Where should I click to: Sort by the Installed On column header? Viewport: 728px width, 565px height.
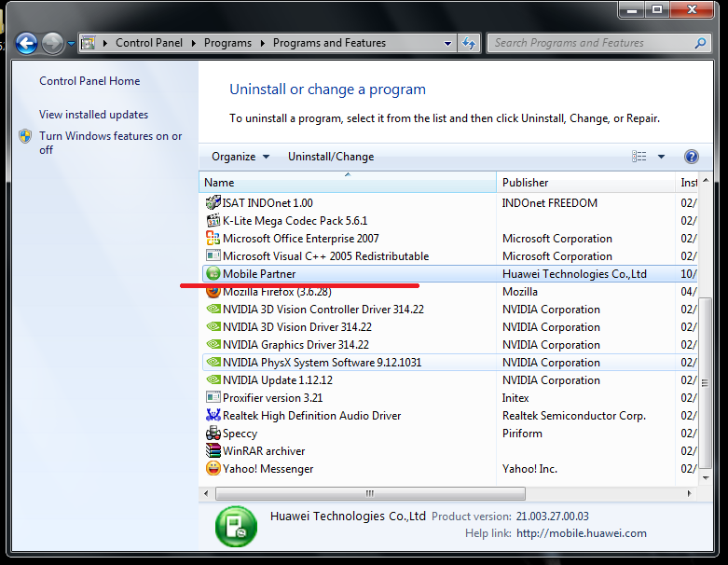pos(688,183)
